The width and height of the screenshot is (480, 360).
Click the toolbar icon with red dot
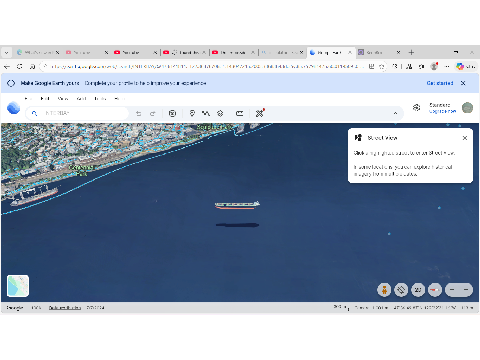(260, 113)
